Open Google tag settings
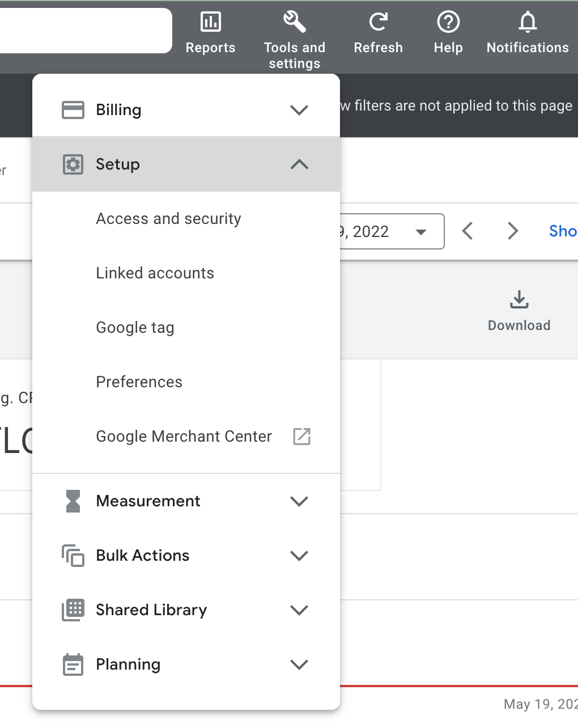578x728 pixels. click(135, 328)
